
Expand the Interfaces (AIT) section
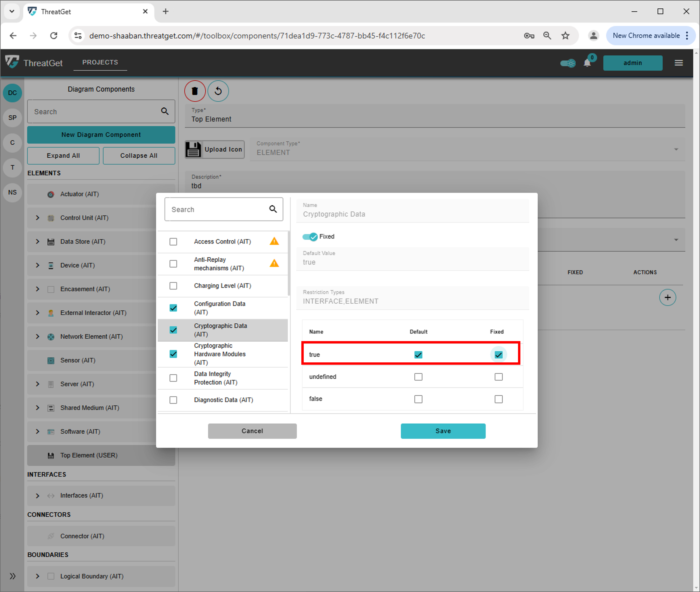(37, 495)
